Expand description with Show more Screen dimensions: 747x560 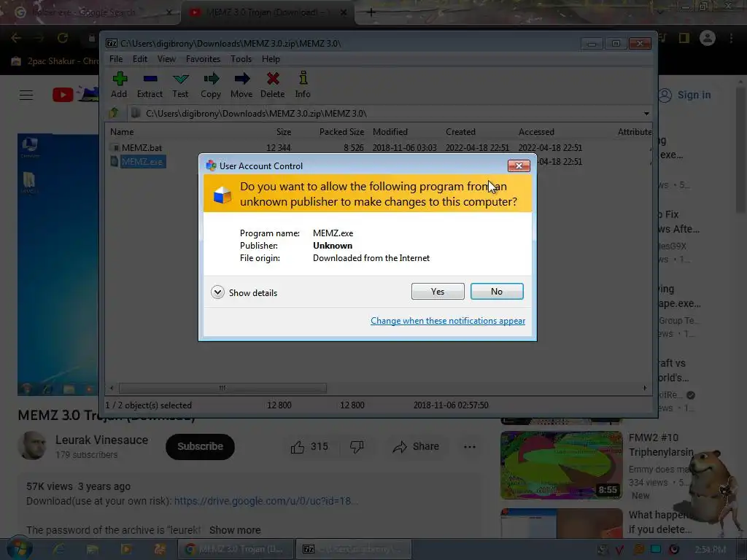pos(235,530)
